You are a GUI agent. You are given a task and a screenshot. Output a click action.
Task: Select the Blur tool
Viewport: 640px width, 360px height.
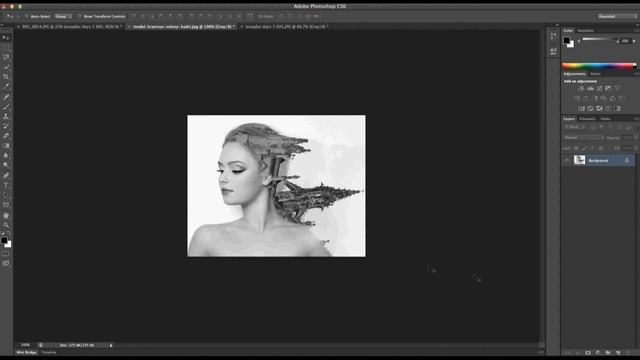(6, 156)
